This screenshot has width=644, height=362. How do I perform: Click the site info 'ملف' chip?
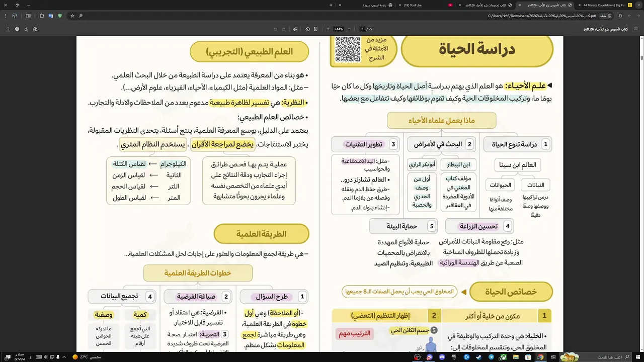point(606,16)
